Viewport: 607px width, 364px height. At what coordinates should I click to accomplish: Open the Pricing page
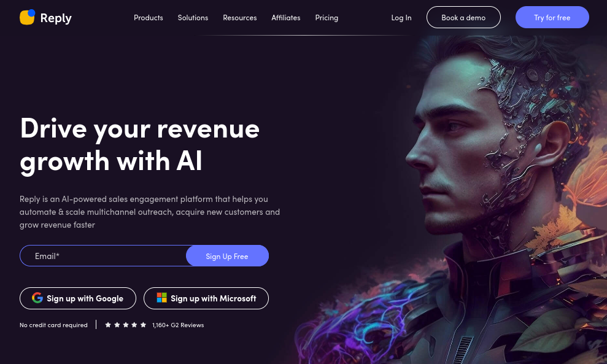[327, 18]
